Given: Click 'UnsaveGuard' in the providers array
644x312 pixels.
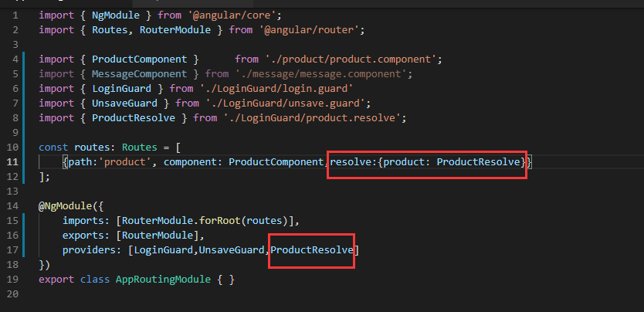Looking at the screenshot, I should [x=232, y=250].
